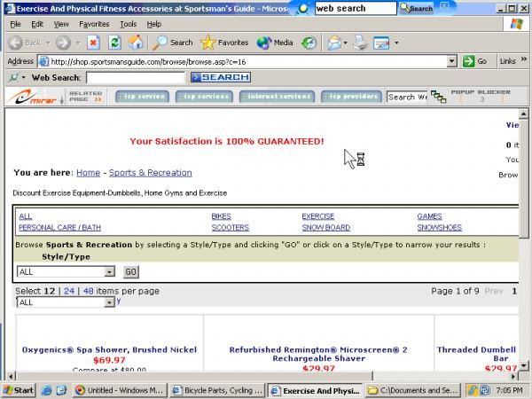Open the Forward button history dropdown arrow
Screen dimensions: 532x399
point(78,43)
